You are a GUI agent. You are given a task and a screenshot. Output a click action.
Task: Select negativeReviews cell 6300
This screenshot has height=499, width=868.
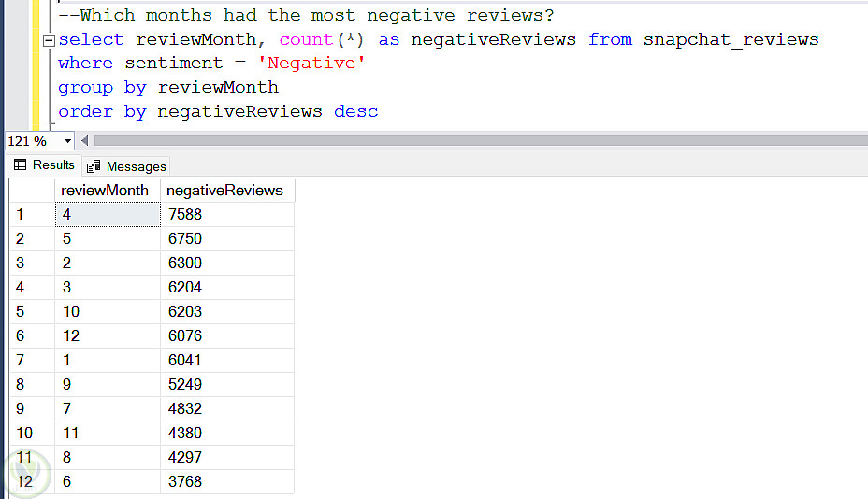(x=227, y=264)
